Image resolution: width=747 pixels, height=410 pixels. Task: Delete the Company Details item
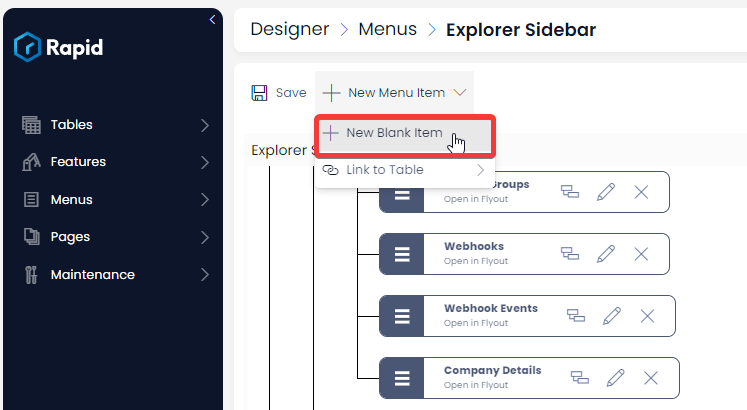pos(651,378)
